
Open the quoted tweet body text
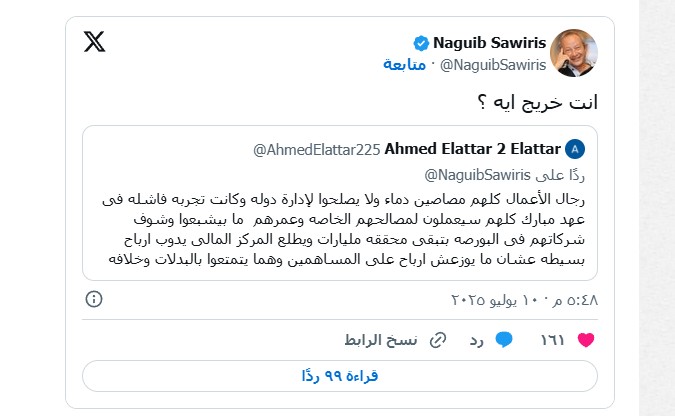point(344,230)
